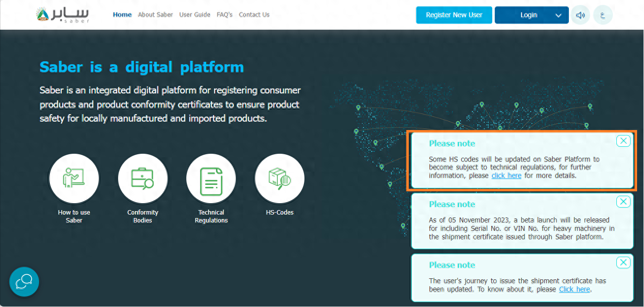Screen dimensions: 644x307
Task: Close the HS codes update notice
Action: click(623, 141)
